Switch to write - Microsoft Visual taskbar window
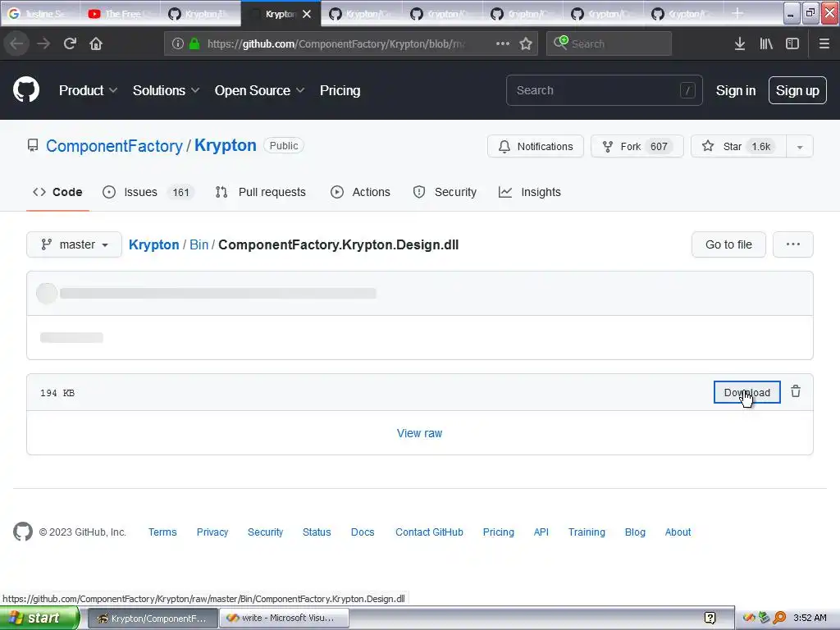 click(285, 618)
